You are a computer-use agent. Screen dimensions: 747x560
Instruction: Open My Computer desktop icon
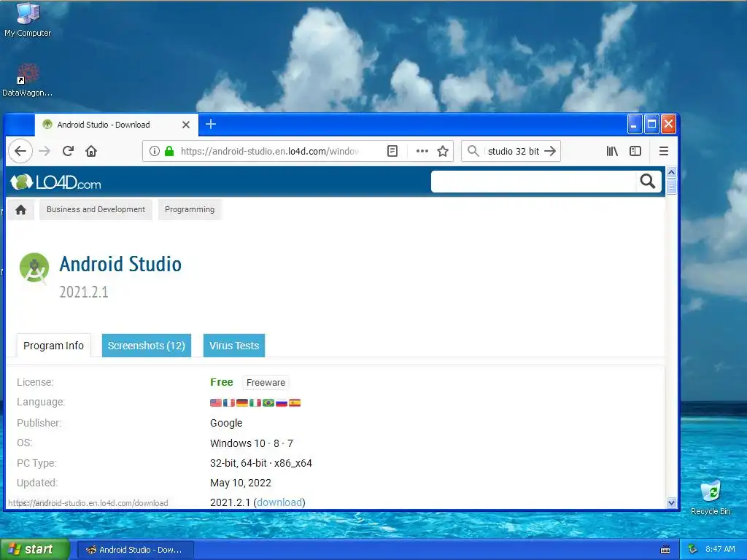tap(28, 20)
